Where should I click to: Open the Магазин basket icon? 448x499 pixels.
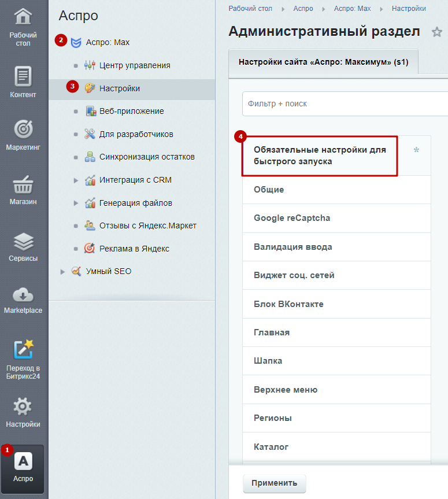pos(23,184)
